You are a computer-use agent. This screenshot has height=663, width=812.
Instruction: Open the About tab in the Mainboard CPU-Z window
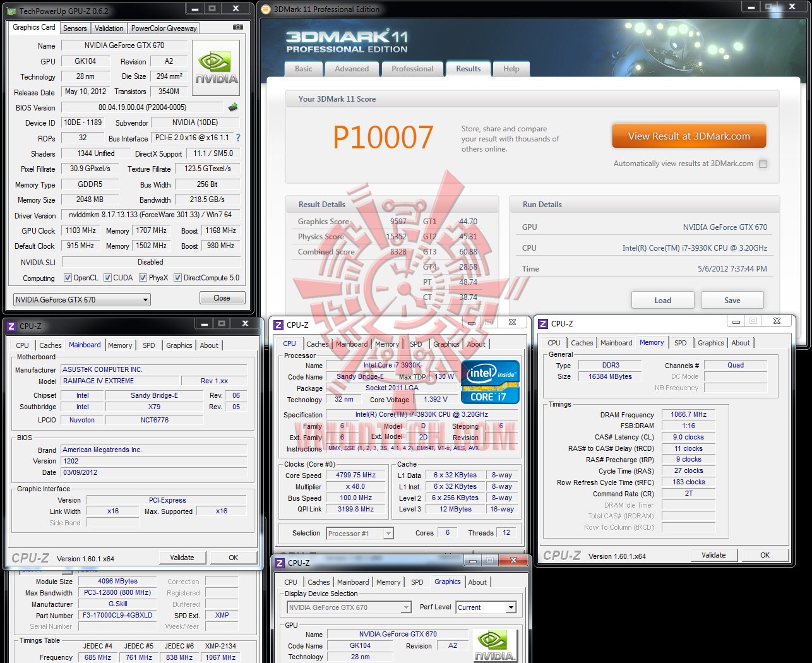(209, 345)
